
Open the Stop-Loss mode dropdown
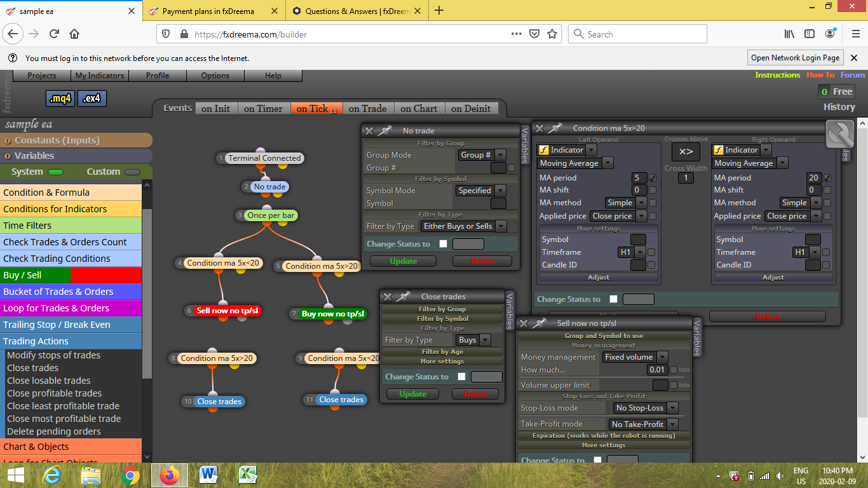pyautogui.click(x=646, y=408)
